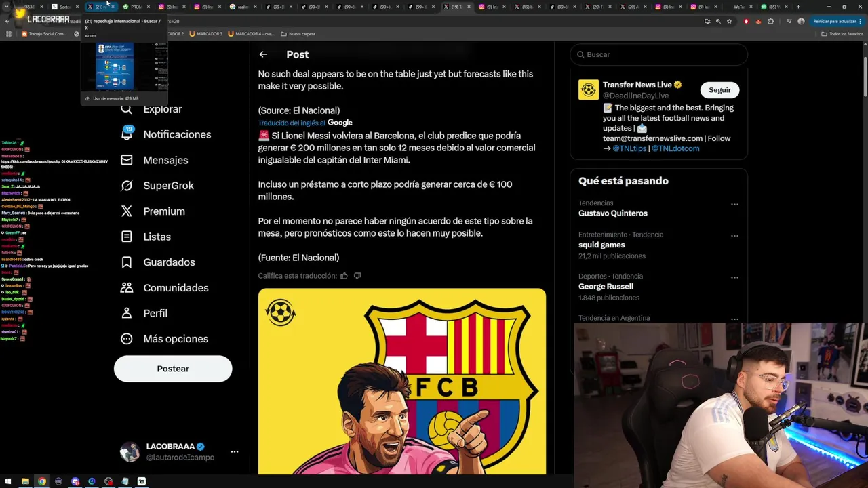
Task: Open the George Russell trend
Action: click(x=606, y=287)
